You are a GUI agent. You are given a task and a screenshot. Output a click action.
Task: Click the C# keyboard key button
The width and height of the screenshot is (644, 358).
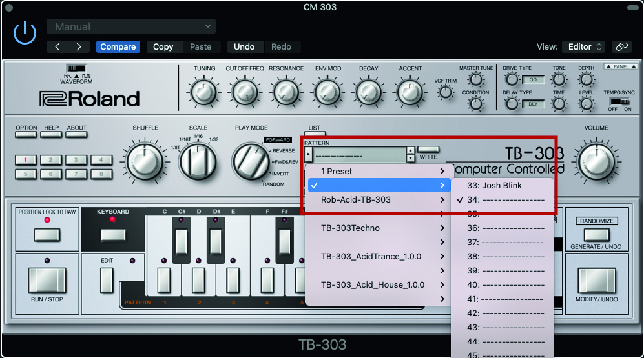tap(181, 241)
